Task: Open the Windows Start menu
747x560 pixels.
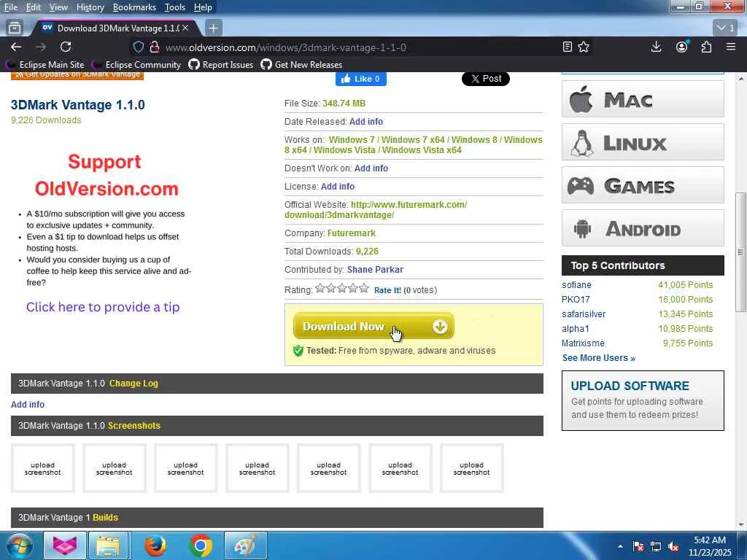Action: coord(18,546)
